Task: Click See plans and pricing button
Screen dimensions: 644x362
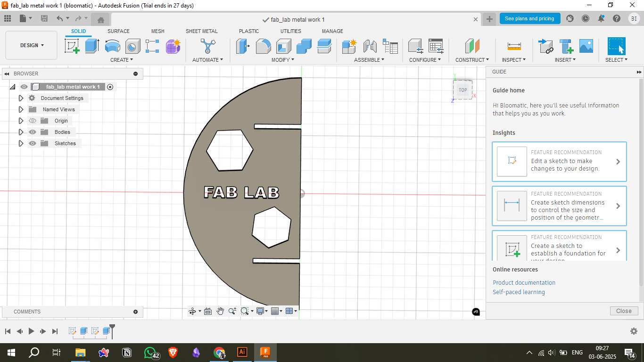Action: [529, 18]
